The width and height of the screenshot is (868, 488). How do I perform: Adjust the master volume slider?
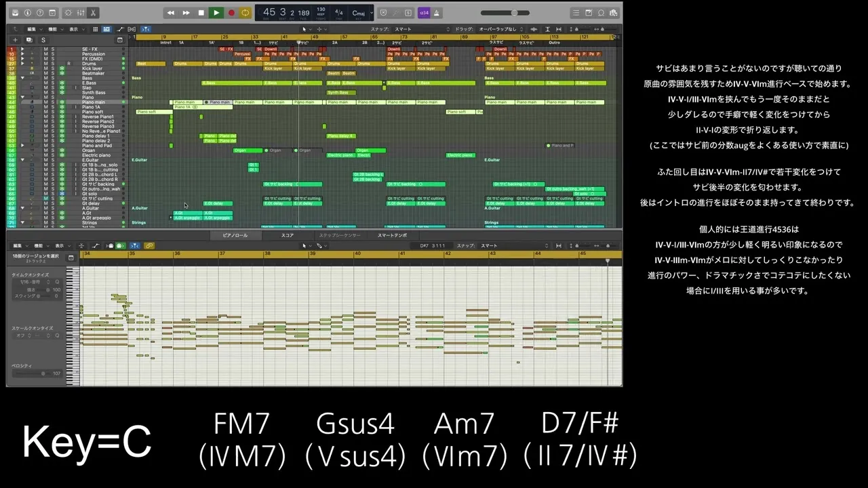(x=515, y=13)
